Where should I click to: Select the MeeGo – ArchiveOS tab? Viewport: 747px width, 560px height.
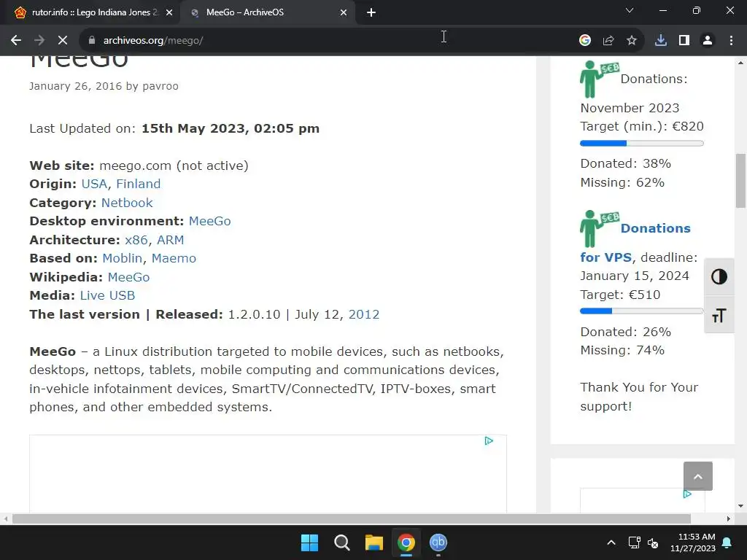(267, 12)
